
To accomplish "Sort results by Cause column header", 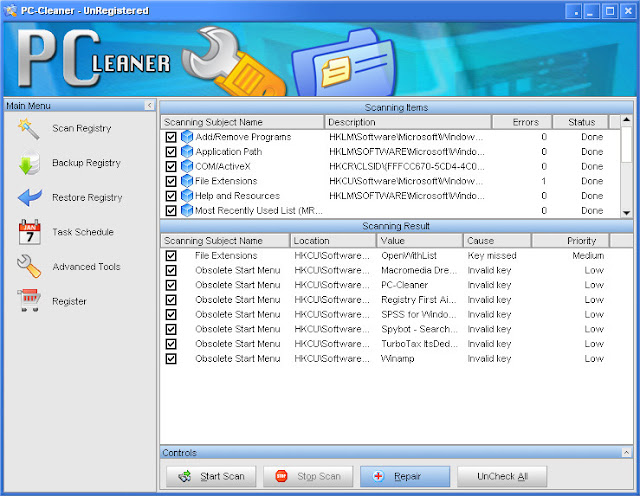I will [497, 241].
